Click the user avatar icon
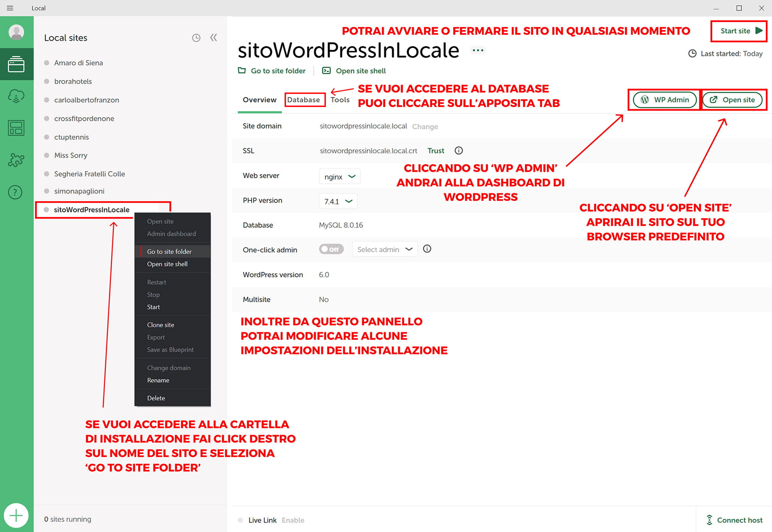 tap(16, 32)
